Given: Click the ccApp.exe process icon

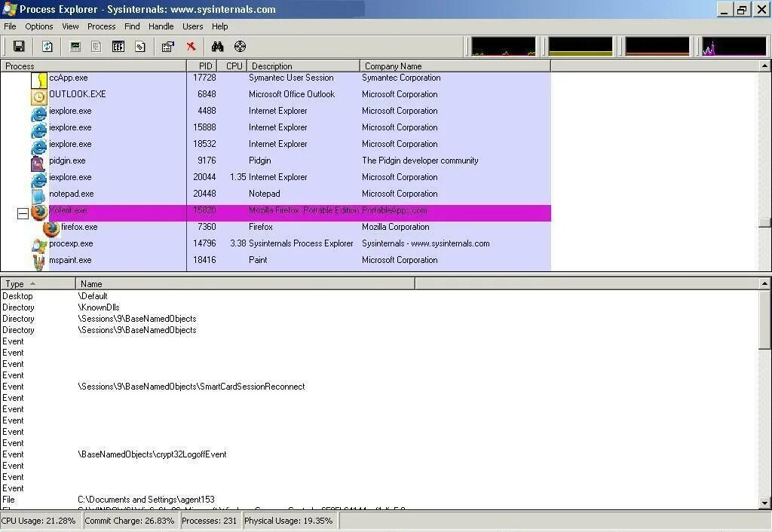Looking at the screenshot, I should [x=39, y=80].
